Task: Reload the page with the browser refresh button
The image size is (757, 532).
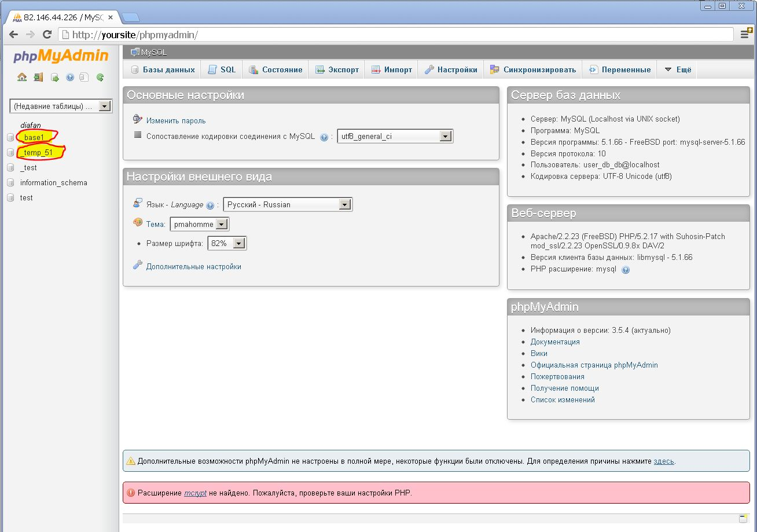Action: [47, 34]
